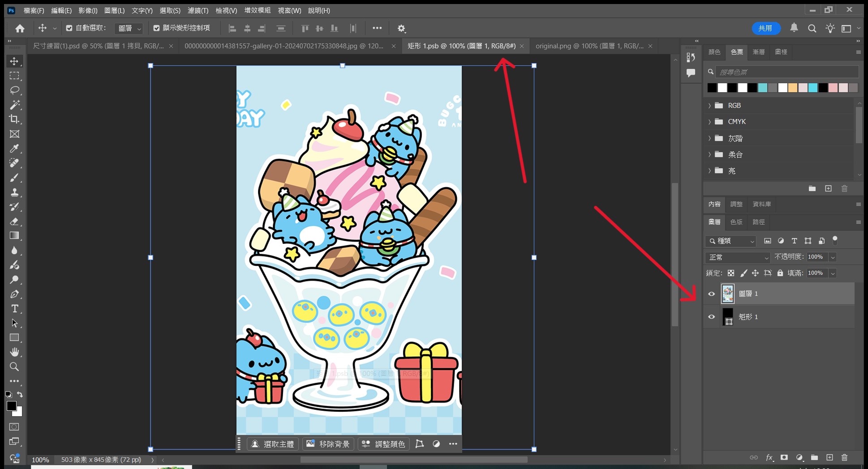Expand the CMYK swatch folder
The width and height of the screenshot is (868, 469).
click(x=709, y=122)
